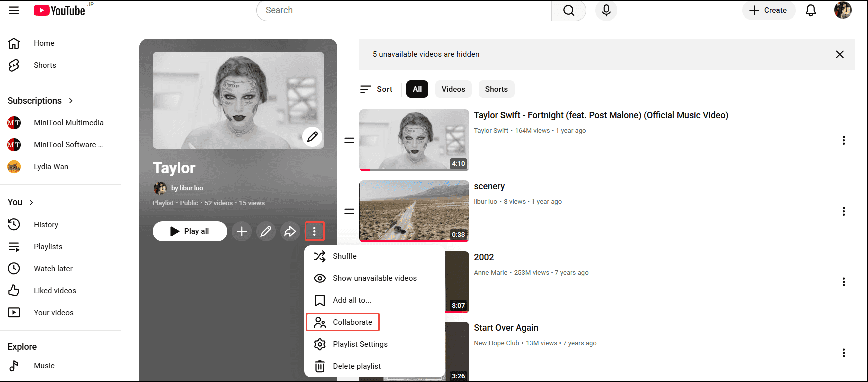Open Lydia Wan subscription

pyautogui.click(x=51, y=166)
